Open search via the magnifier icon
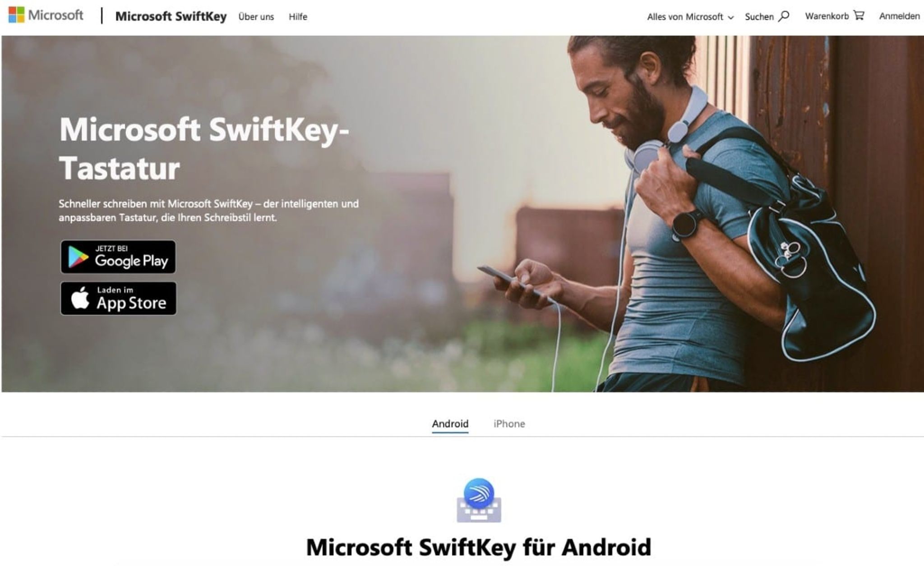Image resolution: width=924 pixels, height=566 pixels. click(x=784, y=16)
